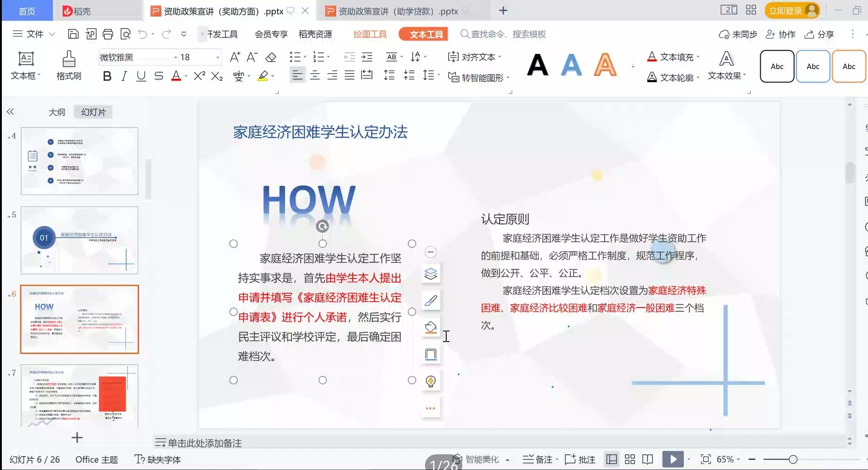
Task: Toggle underline formatting
Action: 141,76
